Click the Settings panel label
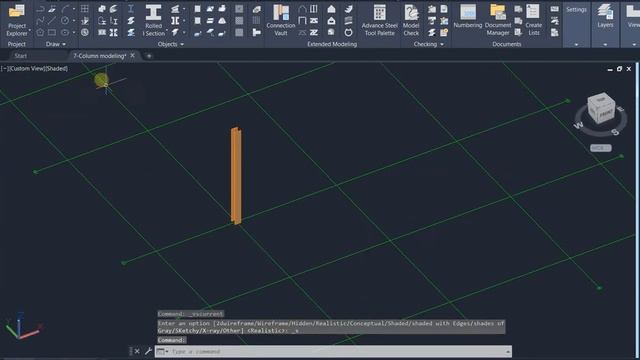The width and height of the screenshot is (640, 360). click(576, 9)
